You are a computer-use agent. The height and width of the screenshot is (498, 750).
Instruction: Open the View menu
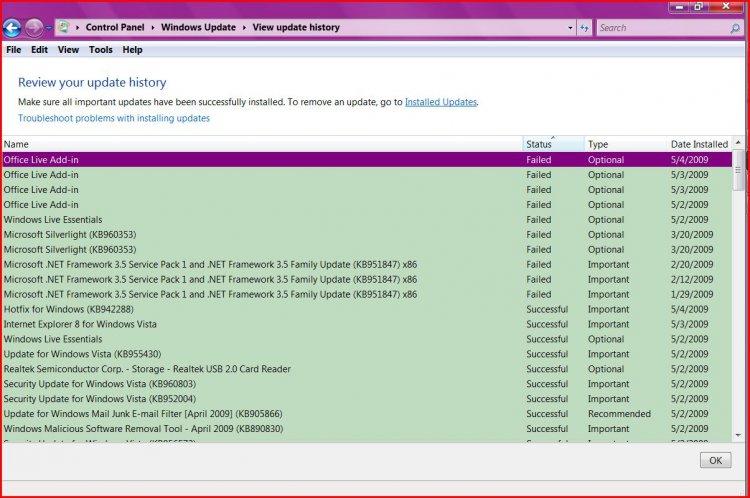68,50
